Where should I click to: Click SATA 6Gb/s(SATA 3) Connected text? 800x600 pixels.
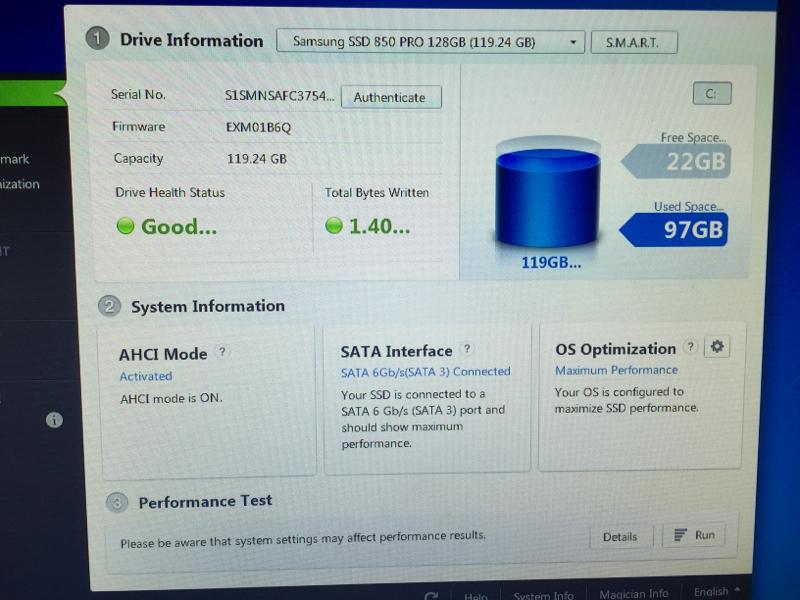pos(426,372)
